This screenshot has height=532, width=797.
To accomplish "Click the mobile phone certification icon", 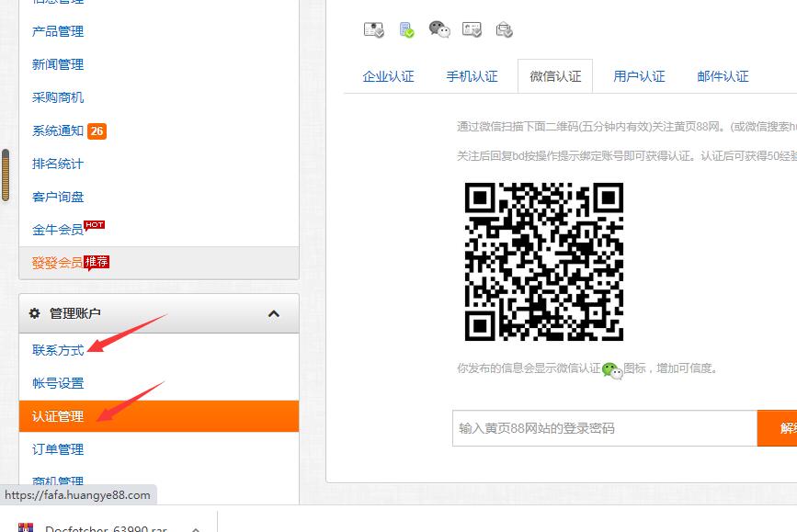I will (x=406, y=30).
